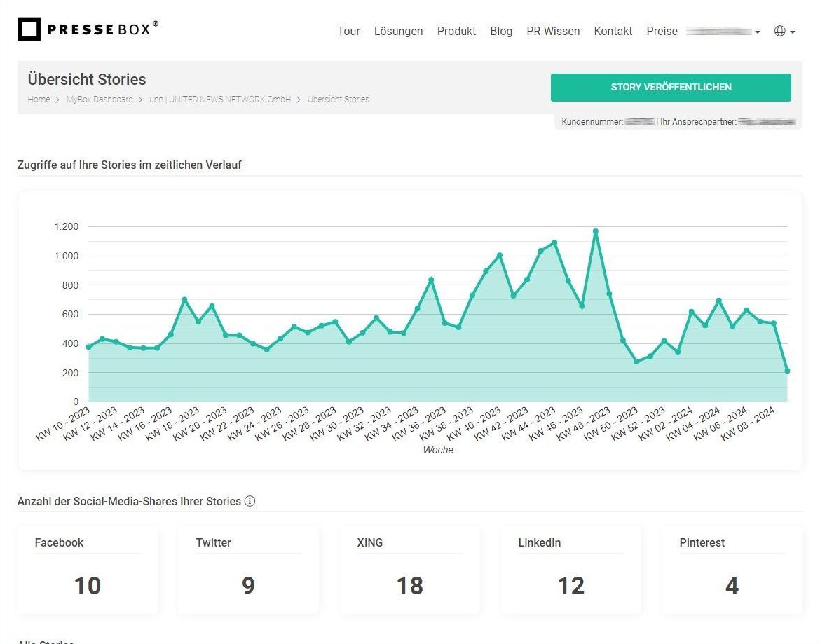Click STORY VERÖFFENTLICHEN
Viewport: 820px width, 644px height.
(x=670, y=87)
